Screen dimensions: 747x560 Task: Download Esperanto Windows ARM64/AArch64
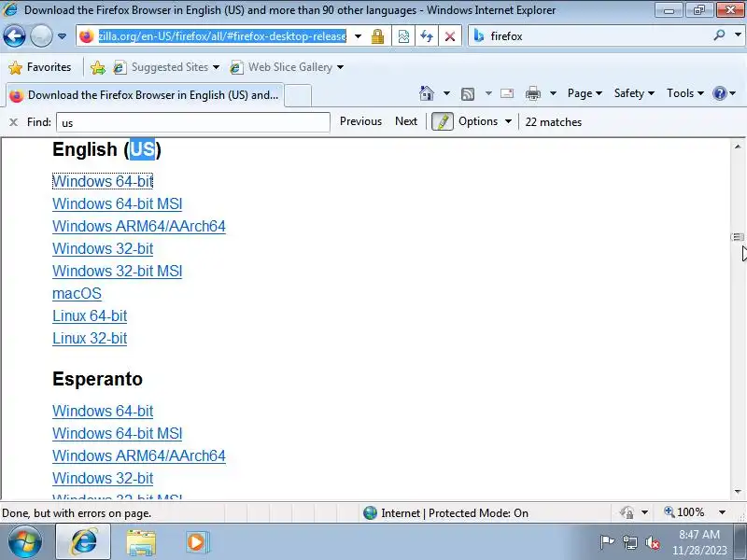[x=138, y=455]
